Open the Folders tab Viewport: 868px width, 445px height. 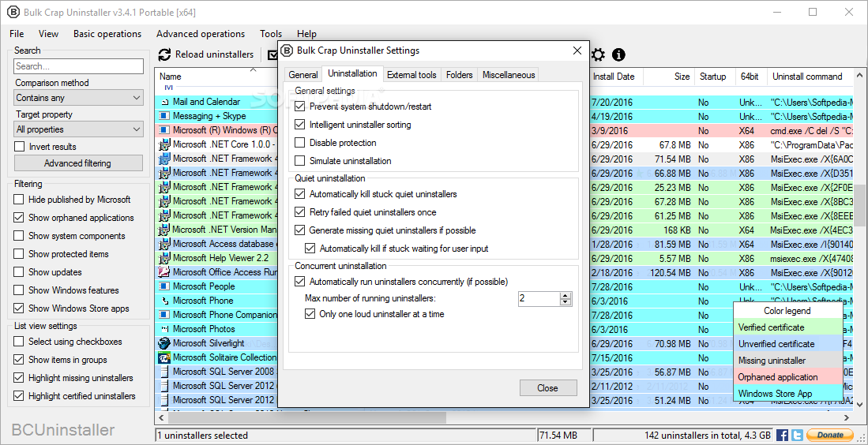(x=460, y=75)
